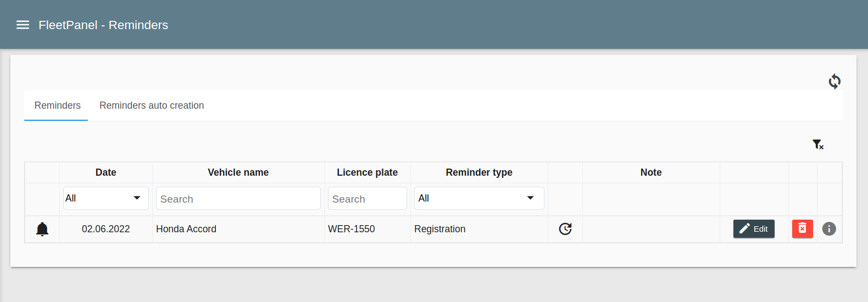Click the renew clock icon for Registration
This screenshot has width=868, height=302.
coord(565,229)
